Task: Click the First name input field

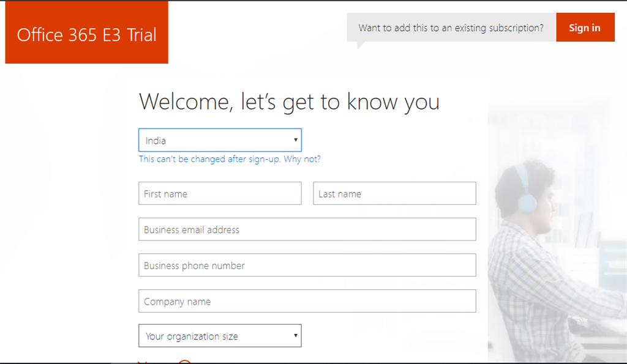Action: pyautogui.click(x=220, y=193)
